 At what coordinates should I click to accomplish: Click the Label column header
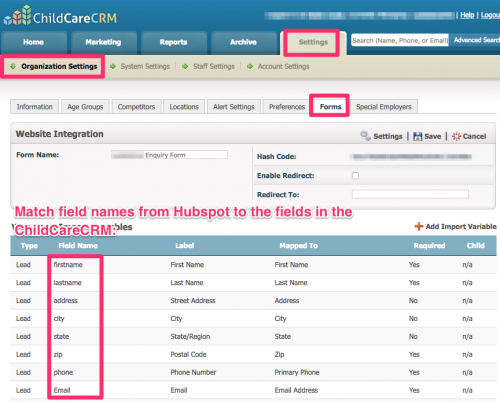[x=185, y=246]
